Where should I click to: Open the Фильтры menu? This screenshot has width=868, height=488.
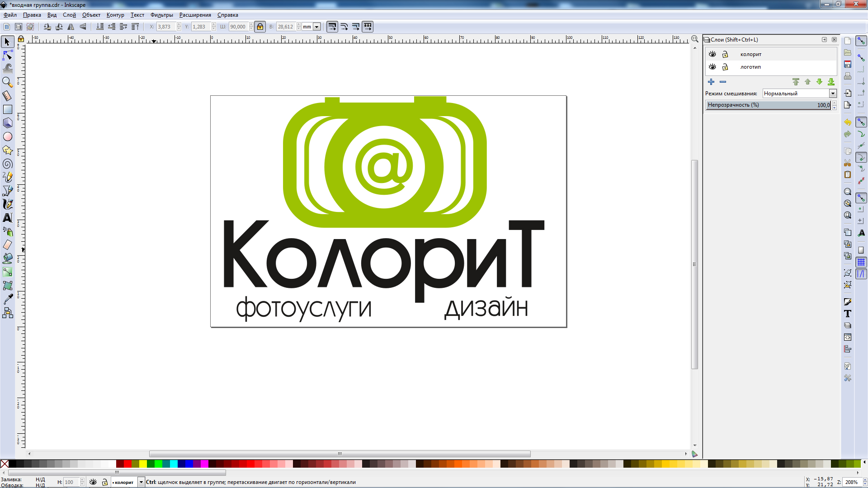[161, 15]
